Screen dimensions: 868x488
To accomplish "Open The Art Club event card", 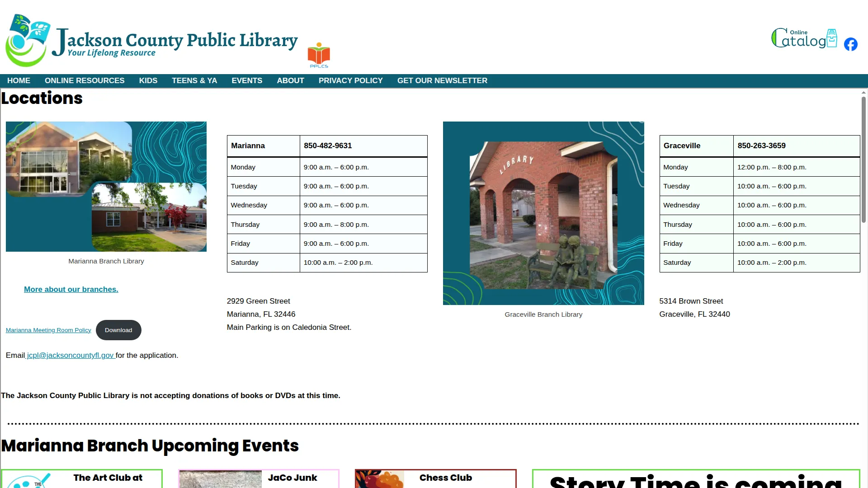I will pyautogui.click(x=82, y=479).
